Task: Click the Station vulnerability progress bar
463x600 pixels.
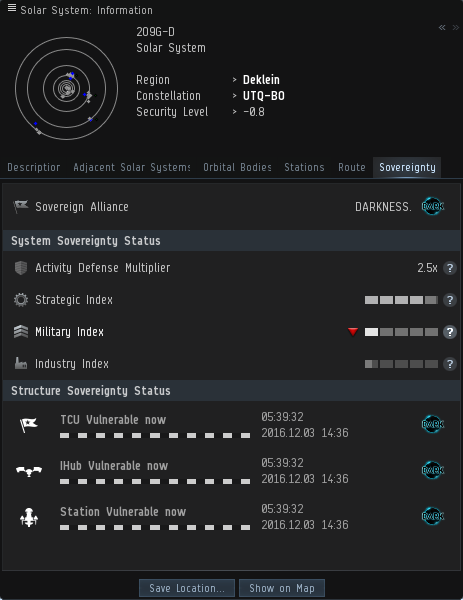Action: [155, 527]
